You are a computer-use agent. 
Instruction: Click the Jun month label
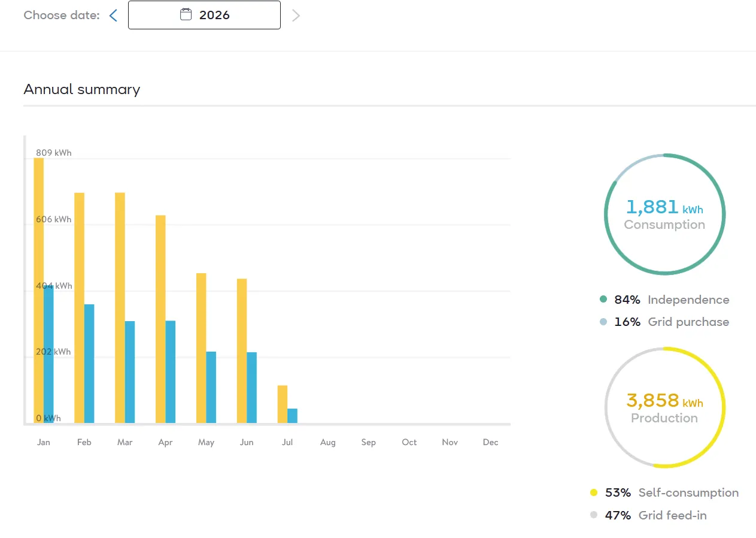pyautogui.click(x=247, y=442)
